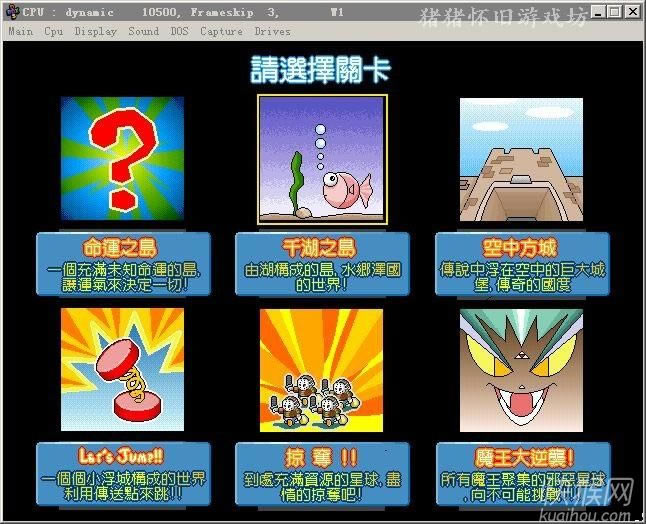Open the Drives menu
The height and width of the screenshot is (524, 646).
coord(273,31)
